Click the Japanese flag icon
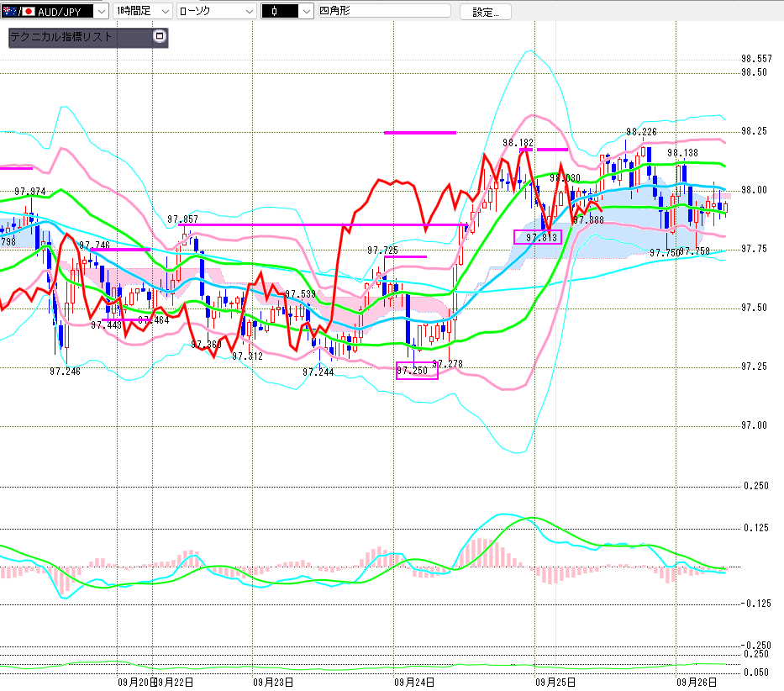 pyautogui.click(x=29, y=12)
